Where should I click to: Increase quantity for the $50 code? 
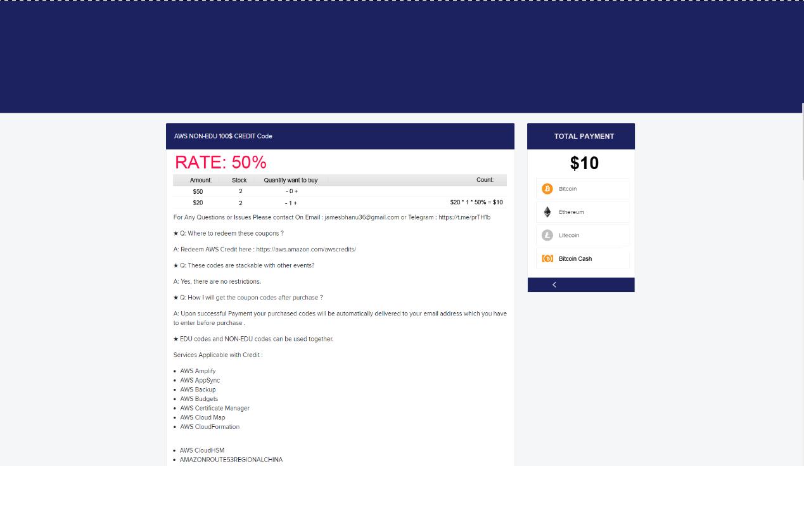[x=296, y=191]
